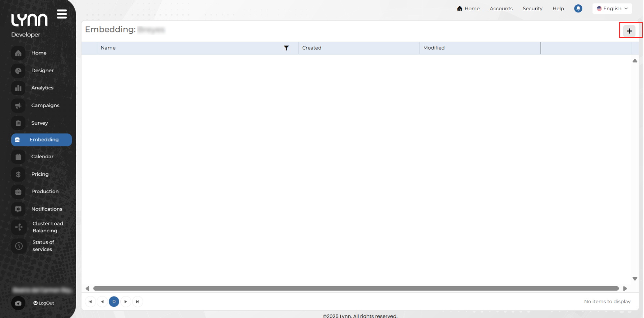This screenshot has width=644, height=318.
Task: Sort by the Modified column header
Action: (434, 48)
